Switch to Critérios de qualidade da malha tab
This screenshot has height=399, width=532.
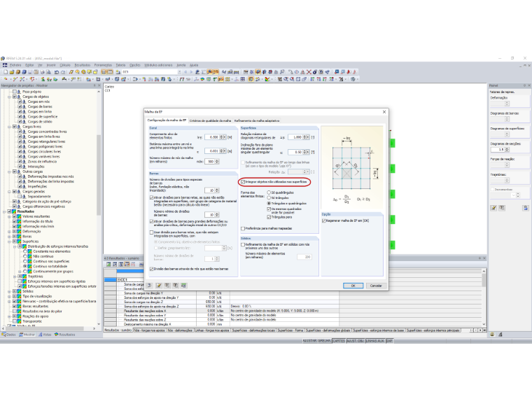(211, 120)
